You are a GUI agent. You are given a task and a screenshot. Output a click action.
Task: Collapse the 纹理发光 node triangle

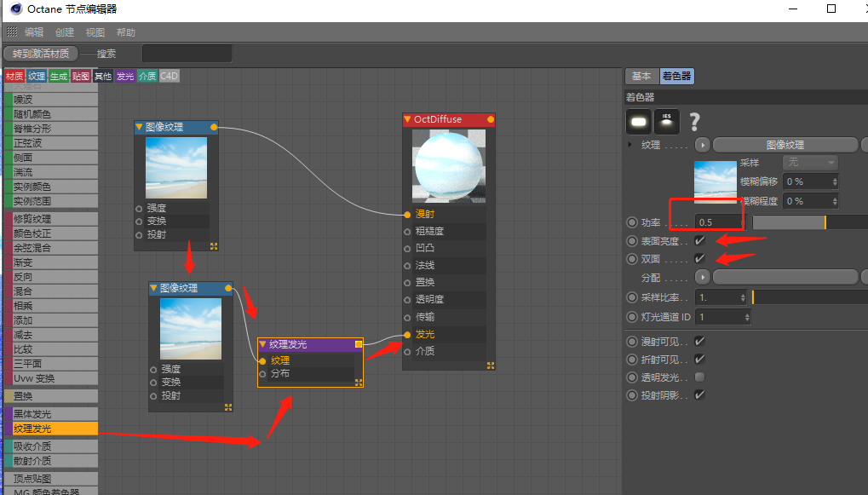(263, 344)
